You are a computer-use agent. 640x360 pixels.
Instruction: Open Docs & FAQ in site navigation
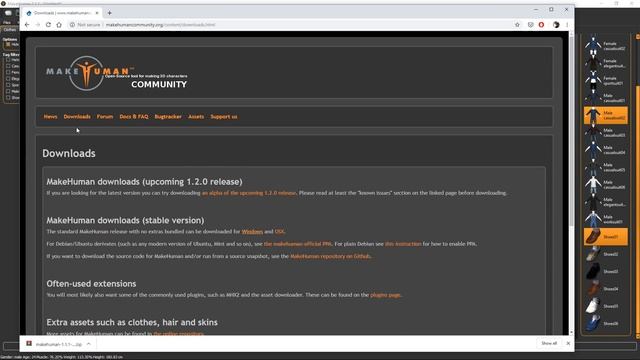pyautogui.click(x=134, y=117)
